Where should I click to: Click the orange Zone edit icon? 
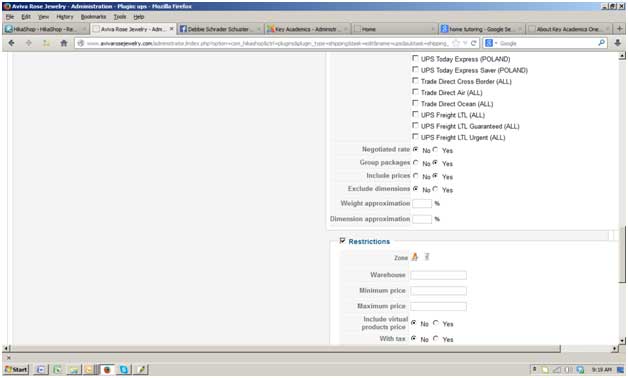click(x=415, y=257)
